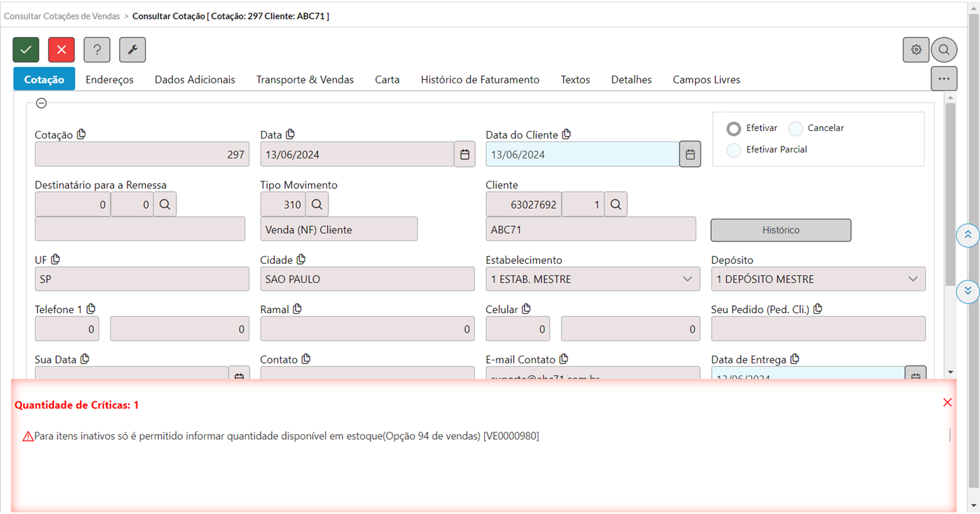Screen dimensions: 980x514
Task: Click copy icon next to Contato label
Action: click(306, 359)
